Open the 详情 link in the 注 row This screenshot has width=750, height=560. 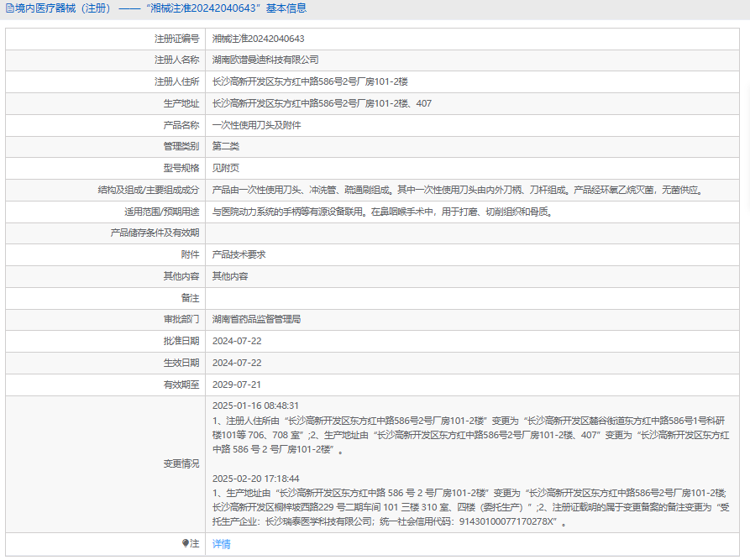pos(221,544)
